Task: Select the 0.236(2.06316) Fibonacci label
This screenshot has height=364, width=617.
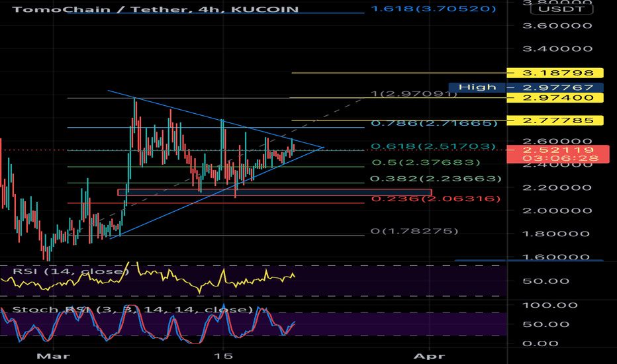Action: (436, 199)
